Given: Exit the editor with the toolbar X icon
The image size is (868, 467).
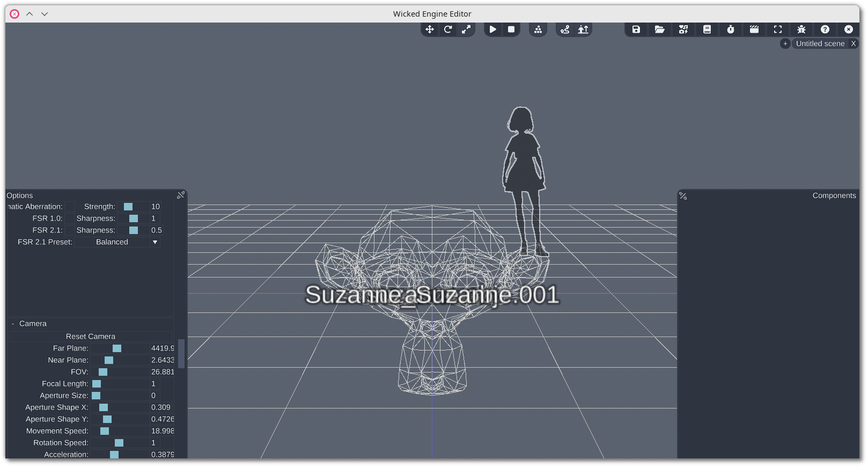Looking at the screenshot, I should [849, 30].
